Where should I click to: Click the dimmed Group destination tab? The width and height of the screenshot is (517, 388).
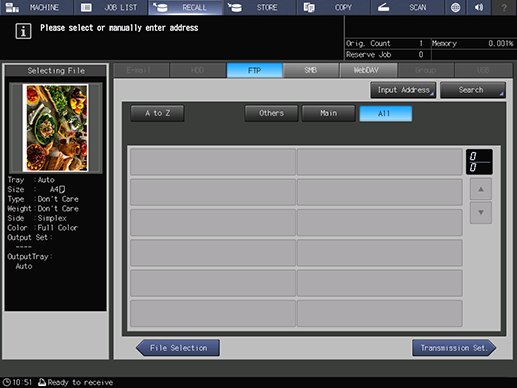(426, 70)
